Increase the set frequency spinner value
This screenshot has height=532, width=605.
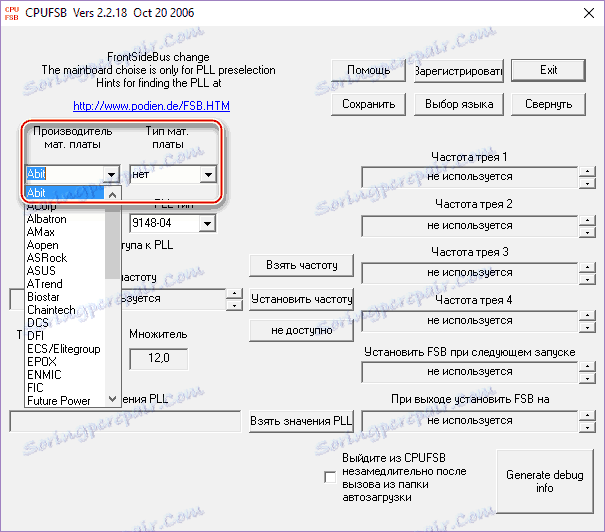click(234, 294)
